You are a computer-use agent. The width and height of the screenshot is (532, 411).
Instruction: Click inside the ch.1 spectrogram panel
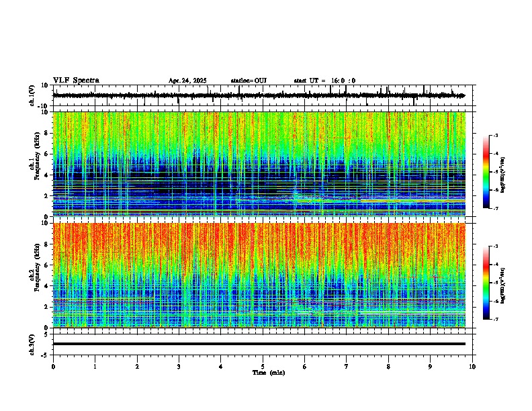click(x=259, y=164)
